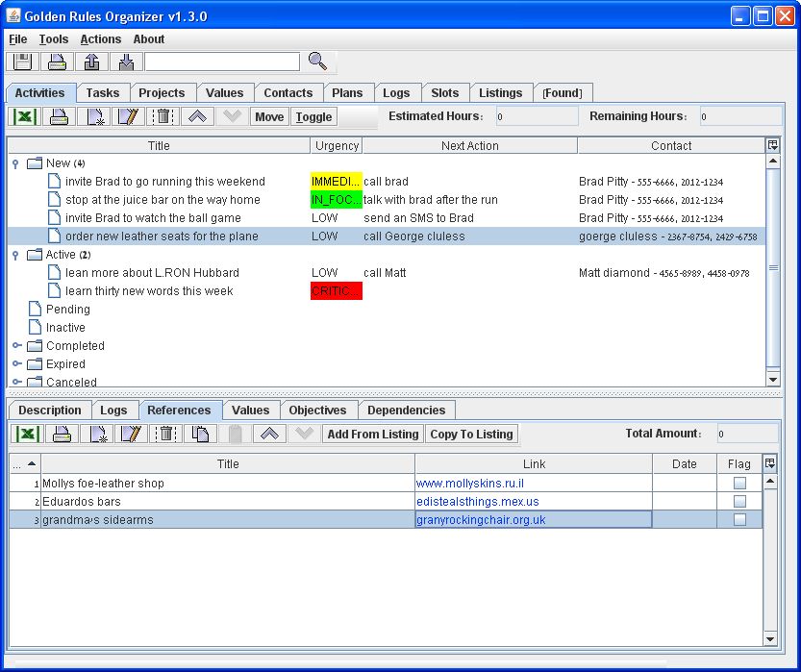
Task: Toggle the flag checkbox for grandma's sidearms
Action: [738, 519]
